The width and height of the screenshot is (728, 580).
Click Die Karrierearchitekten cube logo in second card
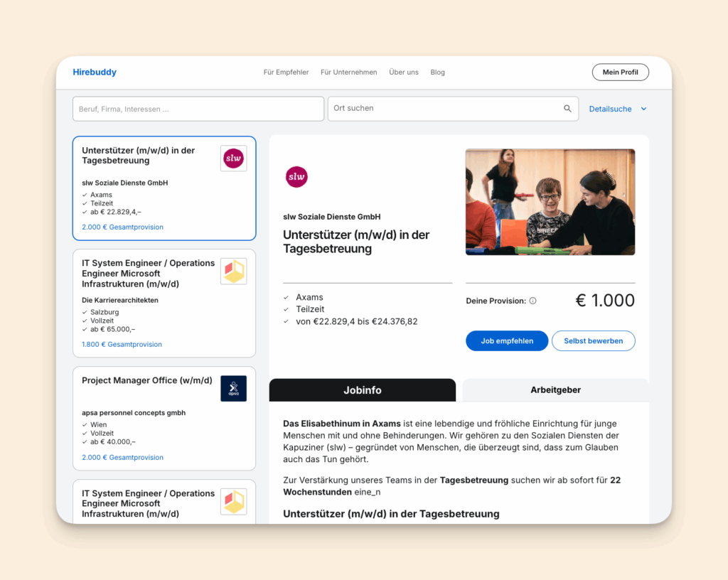(233, 272)
